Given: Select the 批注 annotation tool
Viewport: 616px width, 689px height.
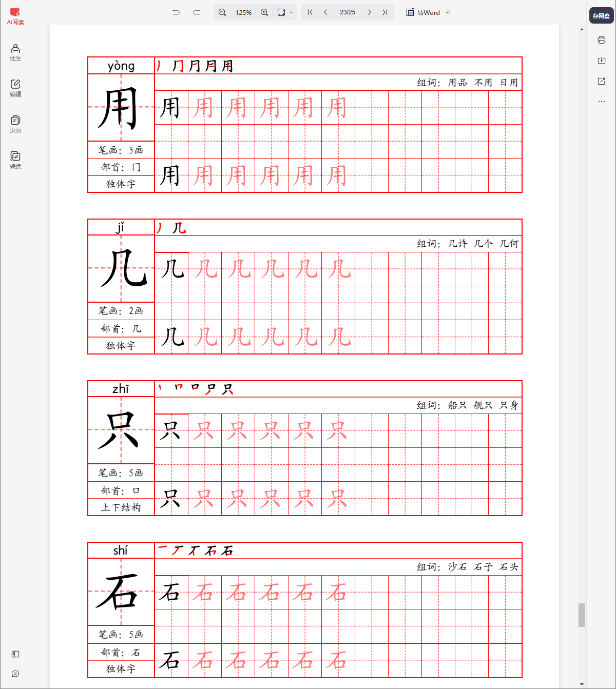Looking at the screenshot, I should (x=15, y=53).
